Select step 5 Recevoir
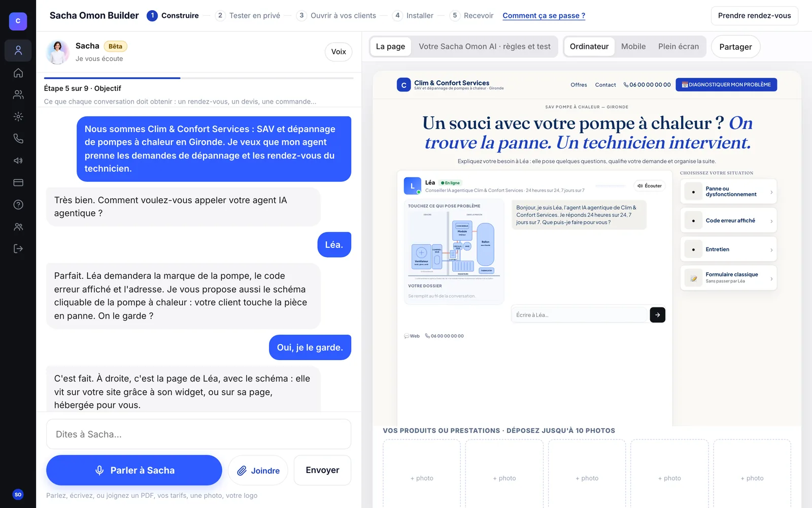The width and height of the screenshot is (812, 508). (471, 16)
